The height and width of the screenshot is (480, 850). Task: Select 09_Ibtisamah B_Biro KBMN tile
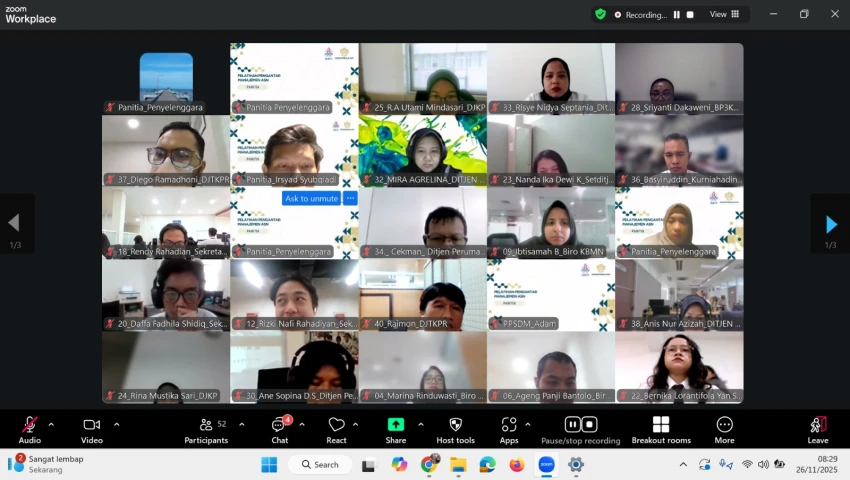[551, 223]
